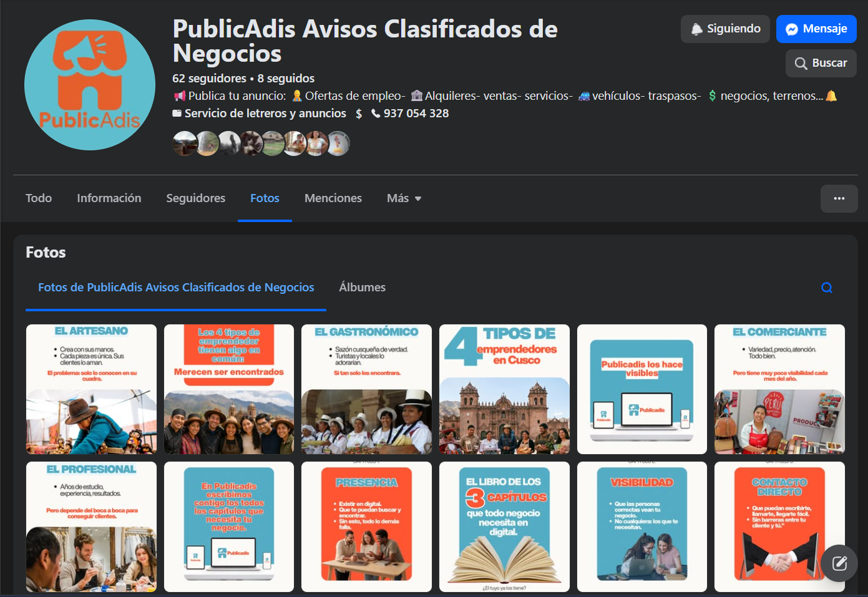Click the last follower avatar in the row

pyautogui.click(x=338, y=143)
